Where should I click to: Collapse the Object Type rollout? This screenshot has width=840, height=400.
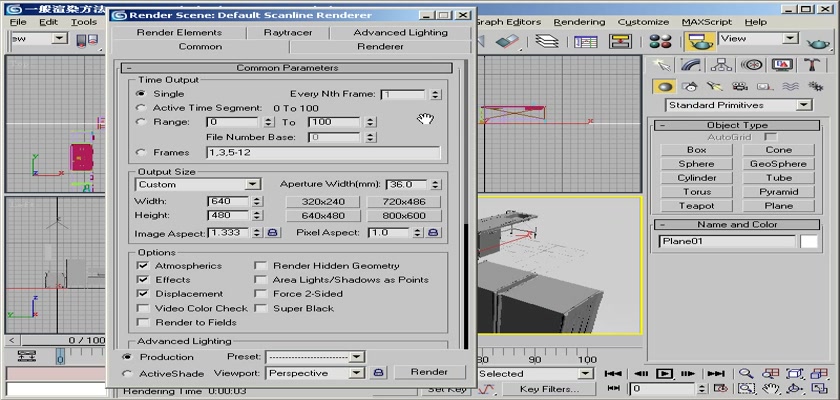click(x=737, y=125)
